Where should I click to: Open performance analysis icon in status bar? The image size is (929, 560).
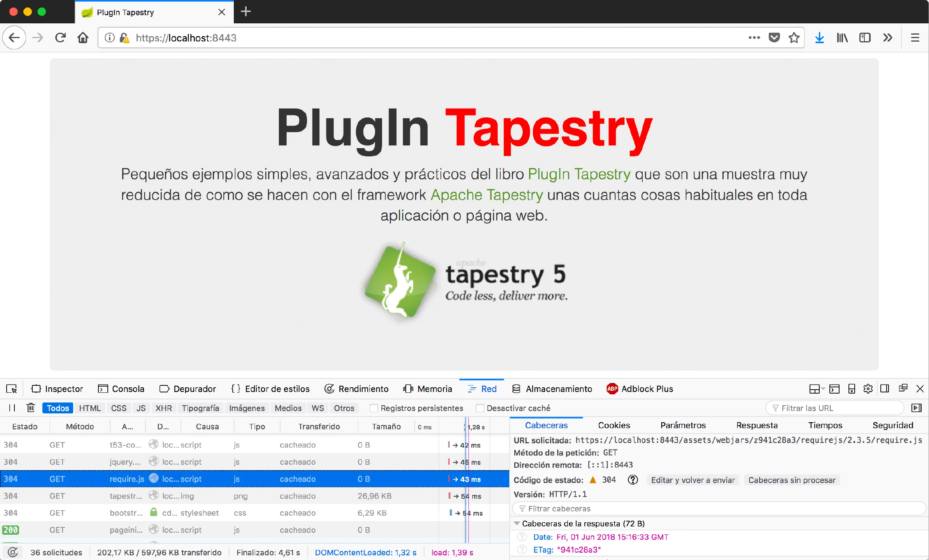13,552
